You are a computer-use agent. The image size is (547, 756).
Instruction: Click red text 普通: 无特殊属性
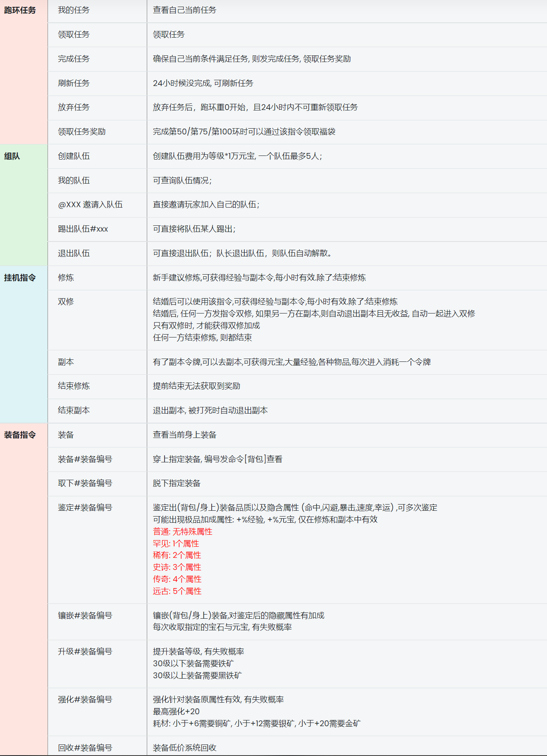(x=182, y=532)
